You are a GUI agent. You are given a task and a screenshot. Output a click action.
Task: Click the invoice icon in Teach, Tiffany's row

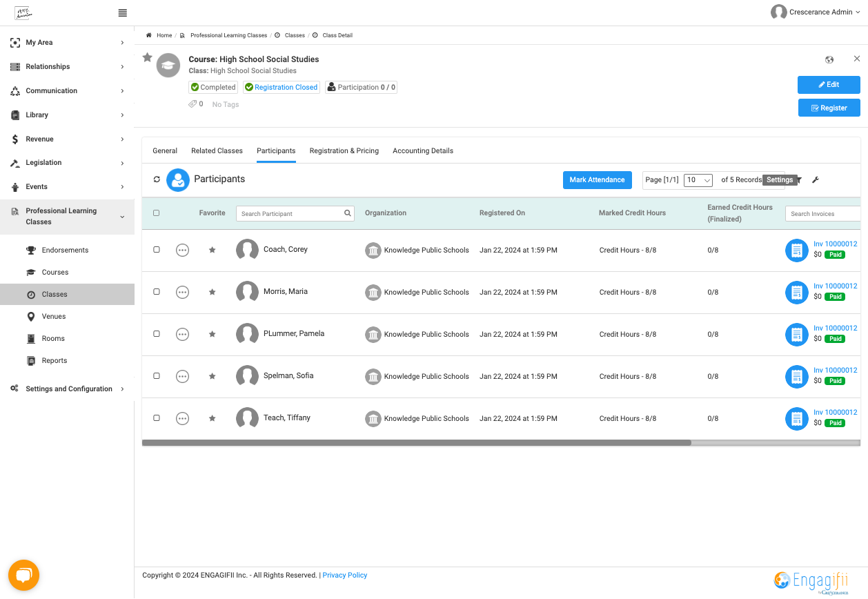[797, 419]
